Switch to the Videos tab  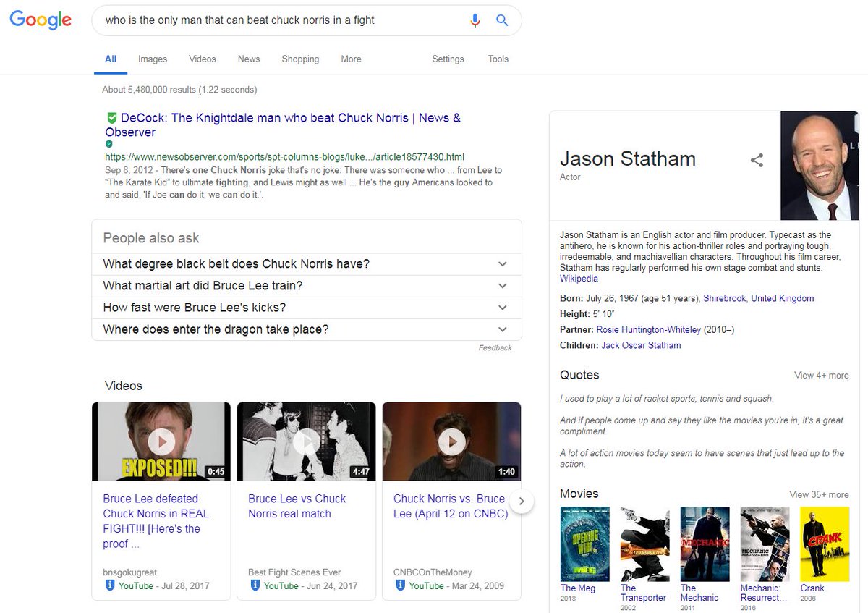point(203,59)
